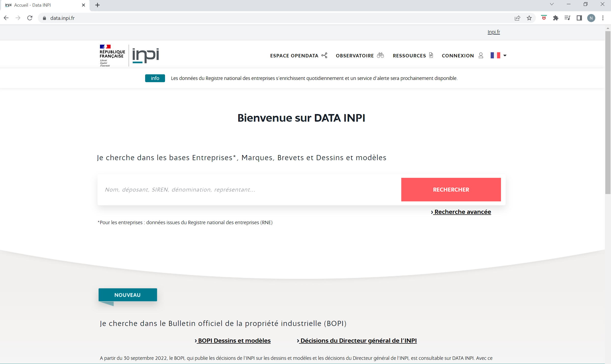Image resolution: width=611 pixels, height=364 pixels.
Task: Open the Chrome extensions puzzle icon
Action: [x=556, y=18]
